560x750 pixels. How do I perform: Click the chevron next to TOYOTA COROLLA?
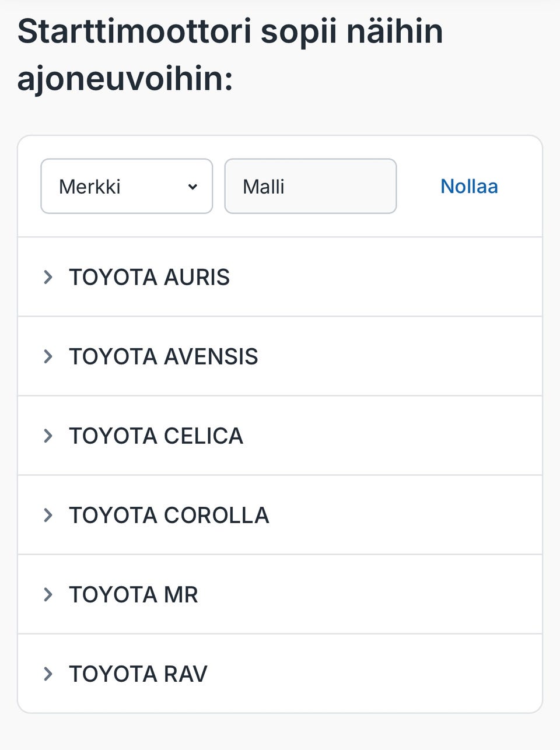coord(48,515)
